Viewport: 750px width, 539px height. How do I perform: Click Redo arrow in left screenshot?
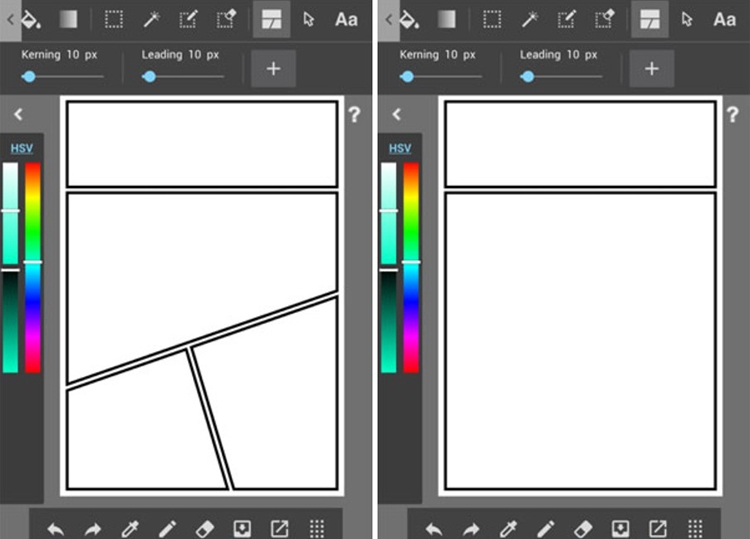[x=93, y=529]
